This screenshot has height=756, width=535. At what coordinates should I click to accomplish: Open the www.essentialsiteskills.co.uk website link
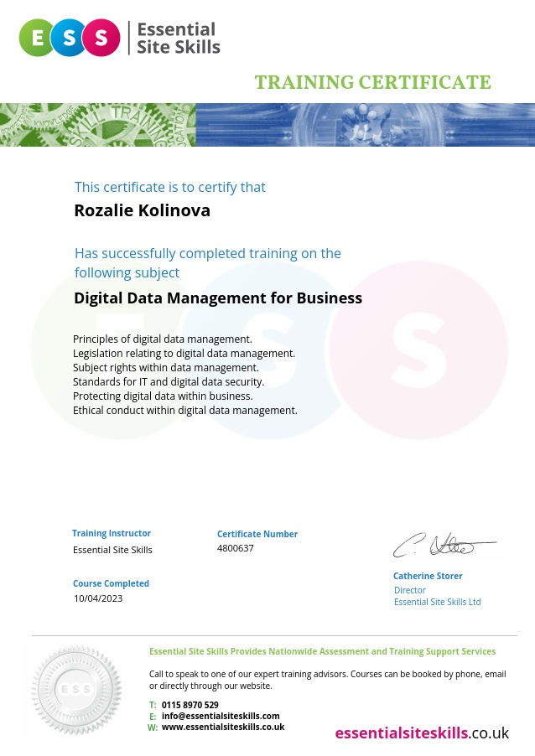[x=222, y=728]
